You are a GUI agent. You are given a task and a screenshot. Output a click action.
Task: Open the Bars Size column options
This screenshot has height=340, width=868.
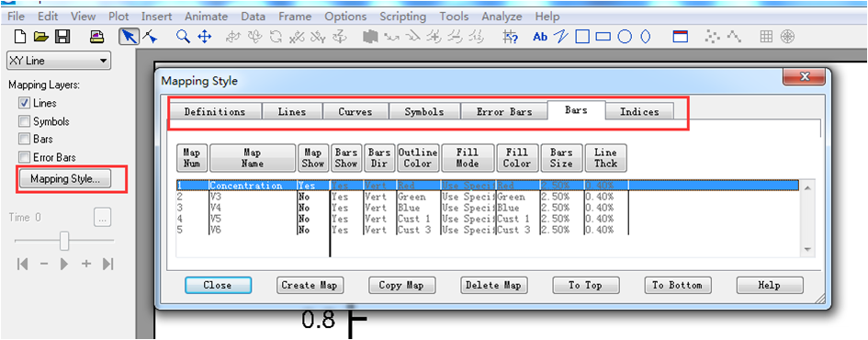[561, 158]
